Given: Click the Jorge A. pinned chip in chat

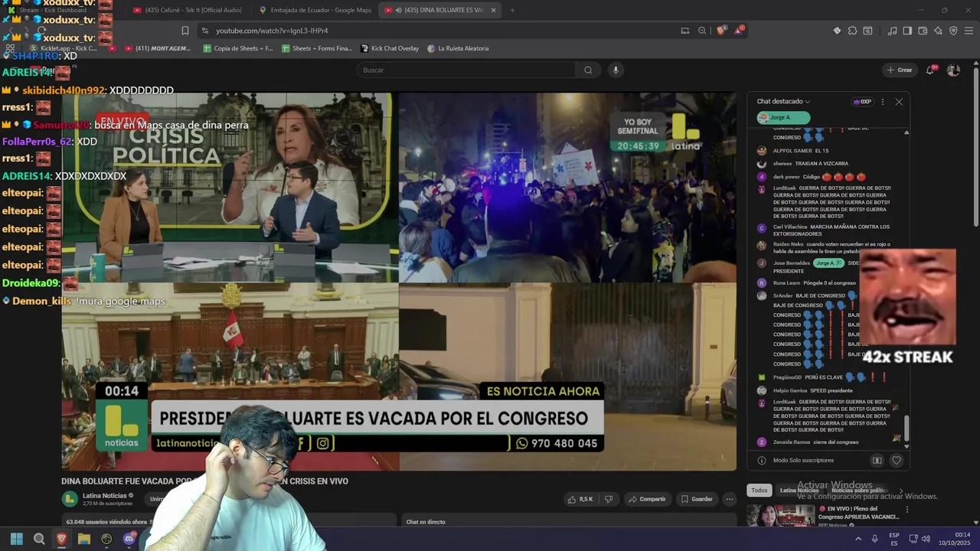Looking at the screenshot, I should coord(782,117).
